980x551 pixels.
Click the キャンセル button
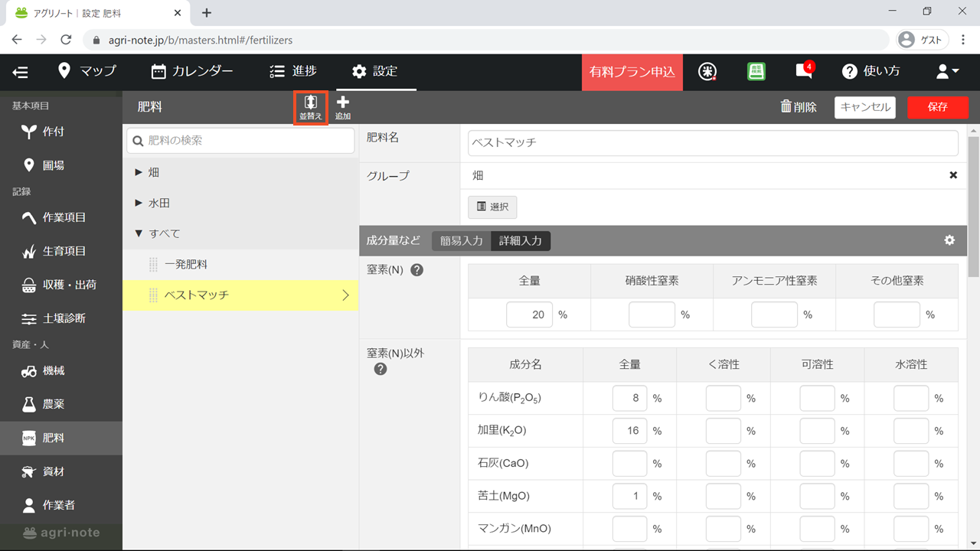pyautogui.click(x=865, y=107)
